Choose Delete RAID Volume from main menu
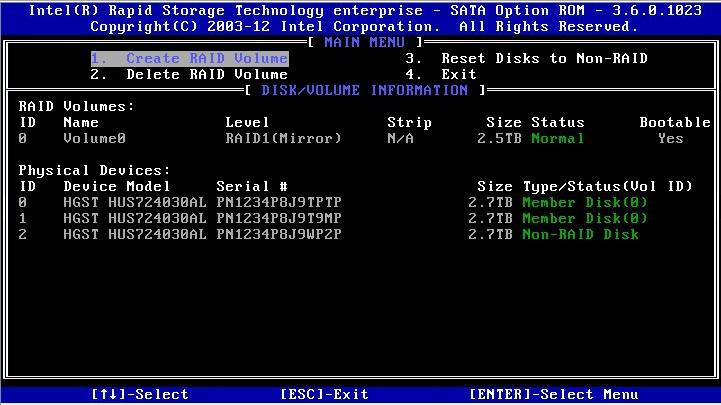The height and width of the screenshot is (405, 721). [x=189, y=74]
